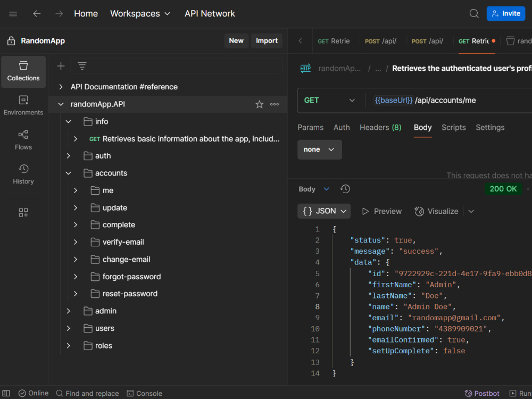Open Flows in the sidebar

point(23,140)
